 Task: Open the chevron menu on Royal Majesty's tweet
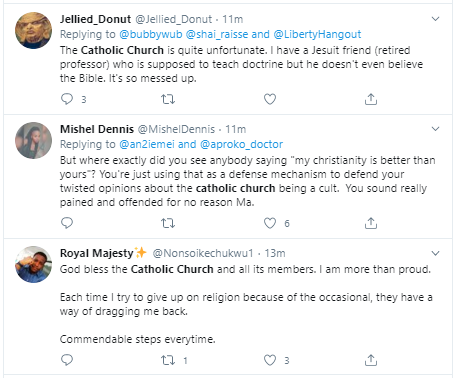pos(435,253)
